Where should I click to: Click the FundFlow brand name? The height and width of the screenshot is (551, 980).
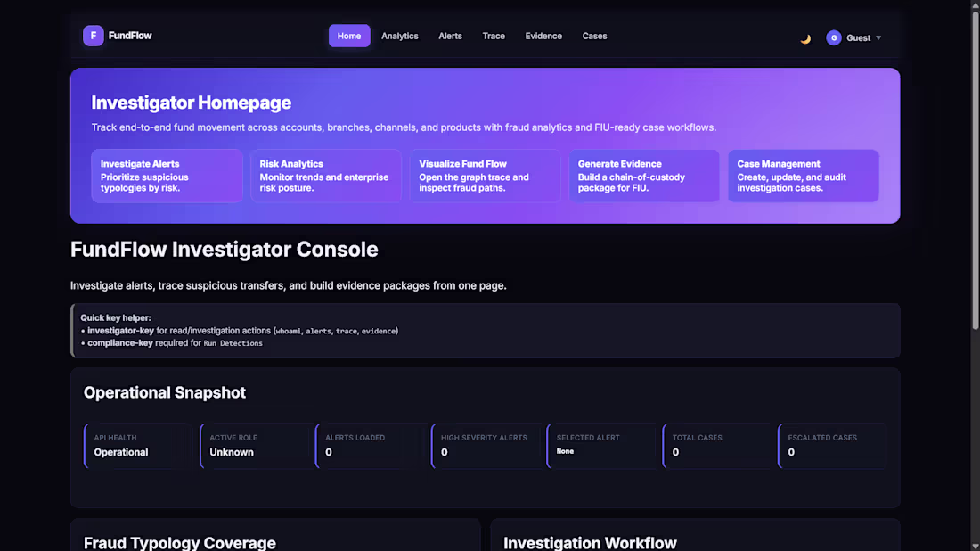point(130,36)
